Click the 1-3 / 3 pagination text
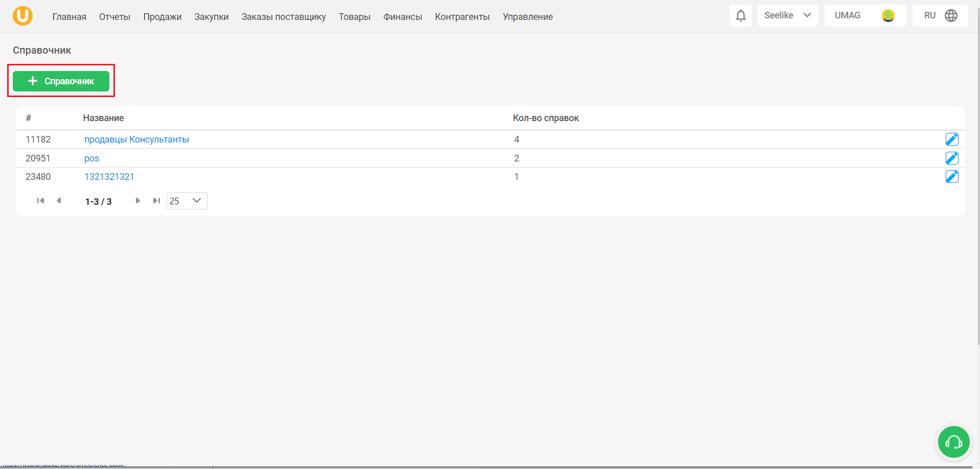This screenshot has width=980, height=469. [98, 201]
